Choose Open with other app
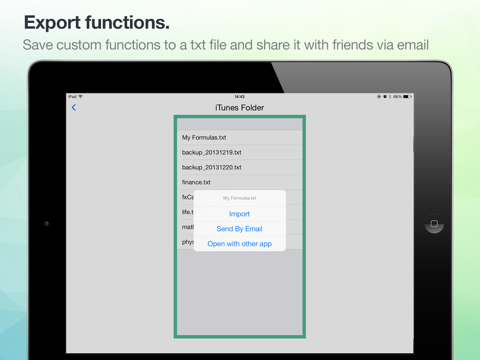This screenshot has width=480, height=360. click(239, 244)
